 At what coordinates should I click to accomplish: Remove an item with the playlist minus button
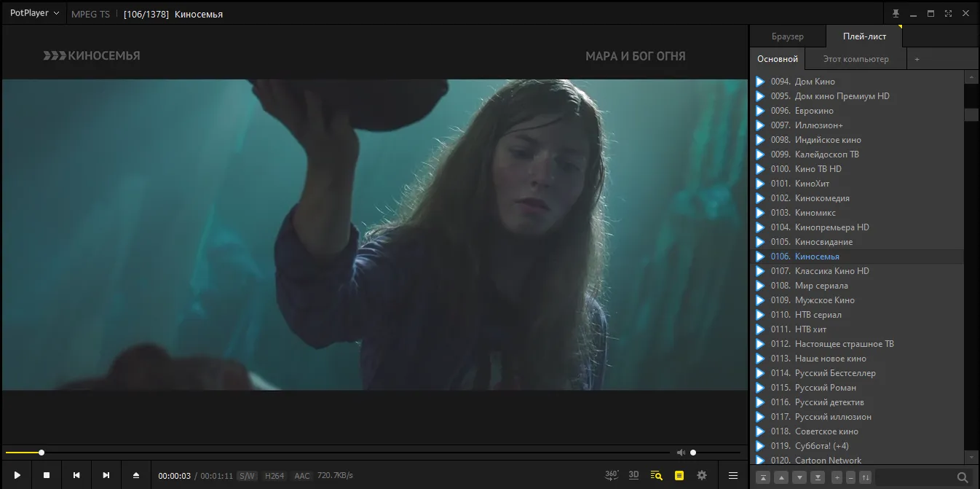coord(850,478)
